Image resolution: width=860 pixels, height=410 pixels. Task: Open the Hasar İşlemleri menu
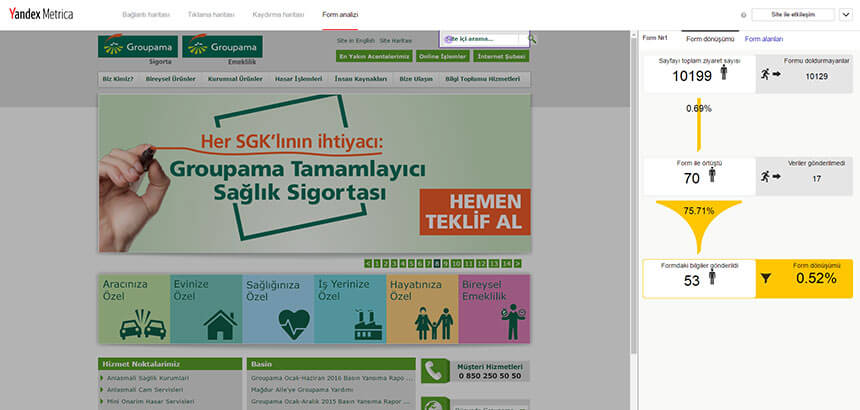click(298, 79)
